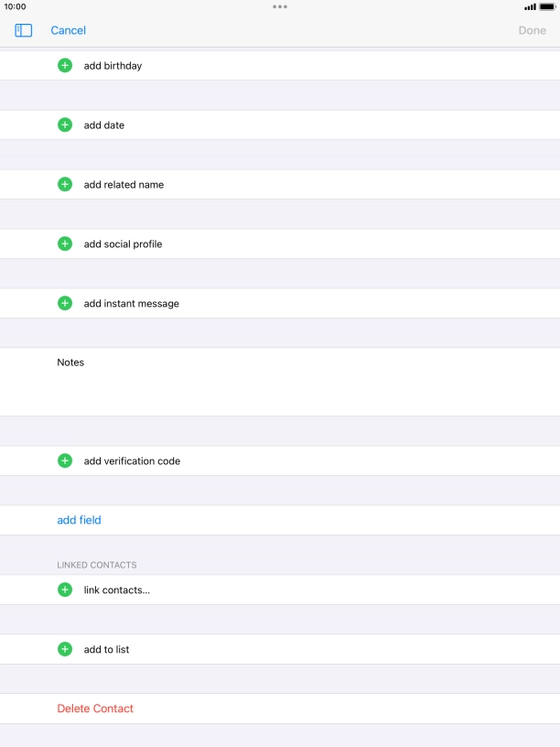Tap the battery status icon
The width and height of the screenshot is (560, 747).
pos(547,6)
